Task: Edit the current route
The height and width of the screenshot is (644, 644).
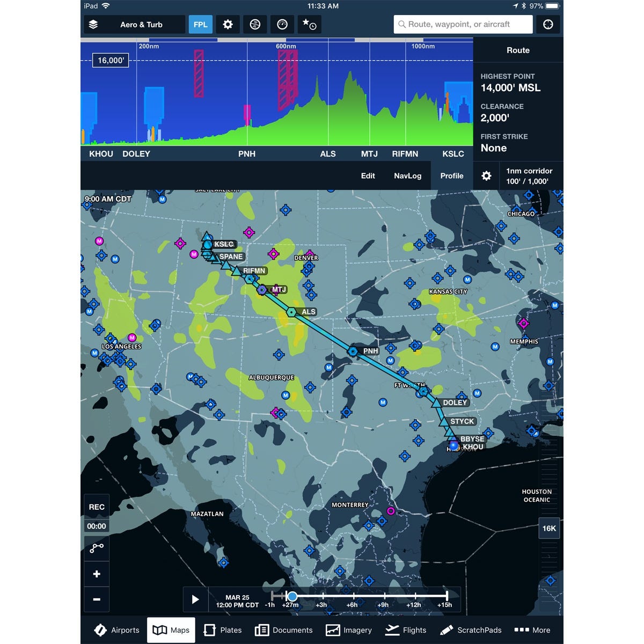Action: (x=368, y=175)
